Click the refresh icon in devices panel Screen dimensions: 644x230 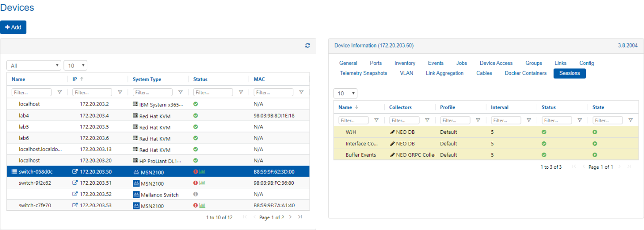308,46
